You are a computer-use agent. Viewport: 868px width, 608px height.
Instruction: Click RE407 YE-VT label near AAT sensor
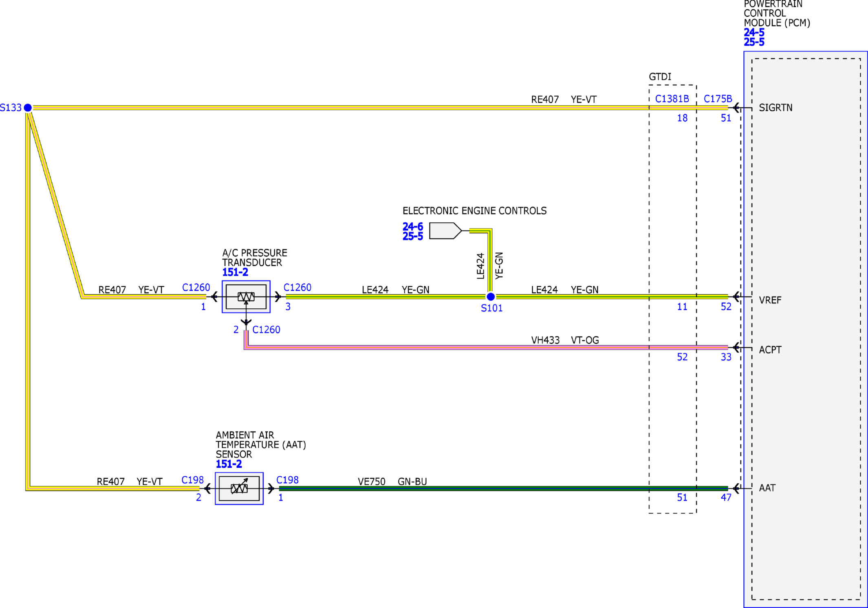(x=130, y=482)
